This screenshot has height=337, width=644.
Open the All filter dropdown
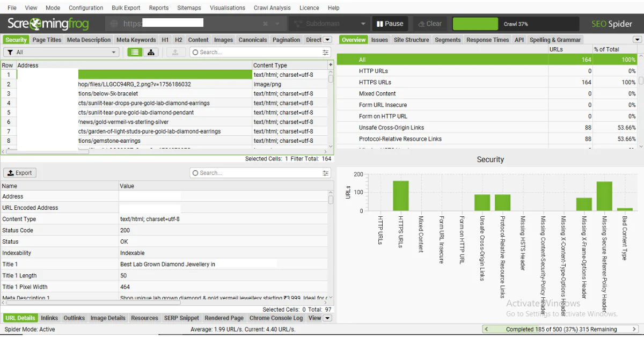(61, 52)
